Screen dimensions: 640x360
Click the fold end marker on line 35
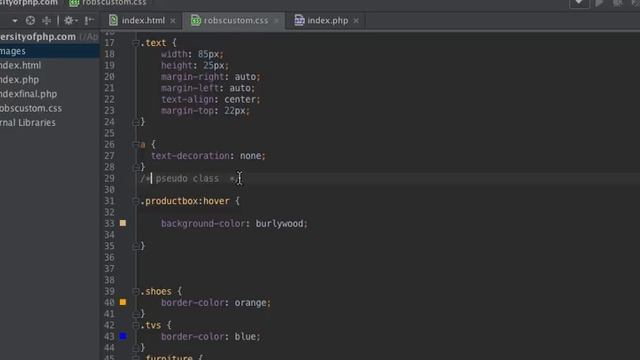[136, 246]
